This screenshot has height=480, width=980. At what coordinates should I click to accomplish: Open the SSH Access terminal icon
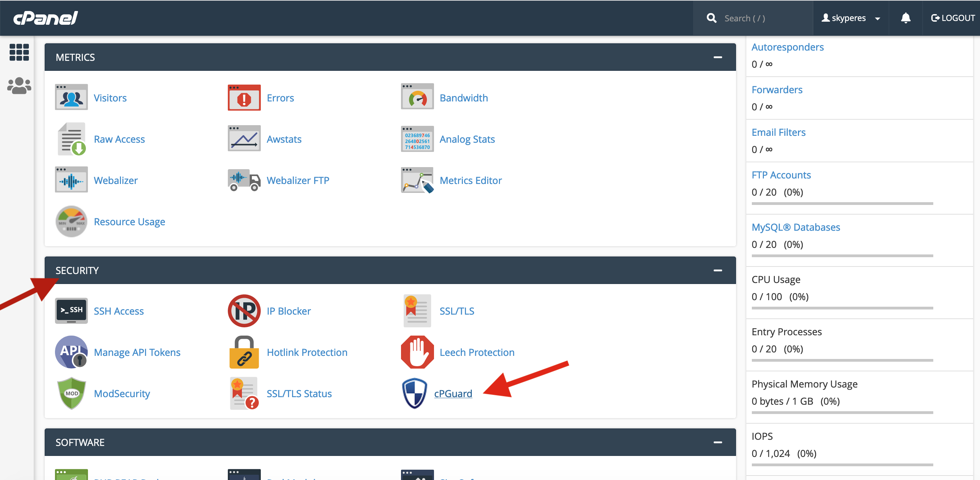click(x=71, y=310)
